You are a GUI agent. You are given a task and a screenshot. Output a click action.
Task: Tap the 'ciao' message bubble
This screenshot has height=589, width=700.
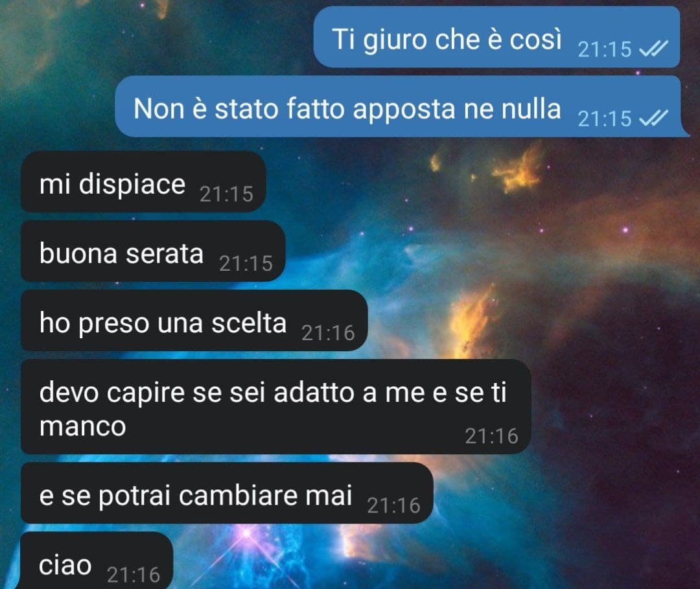97,561
